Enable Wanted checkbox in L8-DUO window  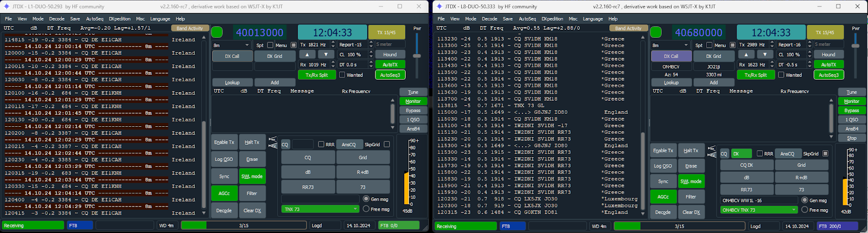(x=781, y=75)
